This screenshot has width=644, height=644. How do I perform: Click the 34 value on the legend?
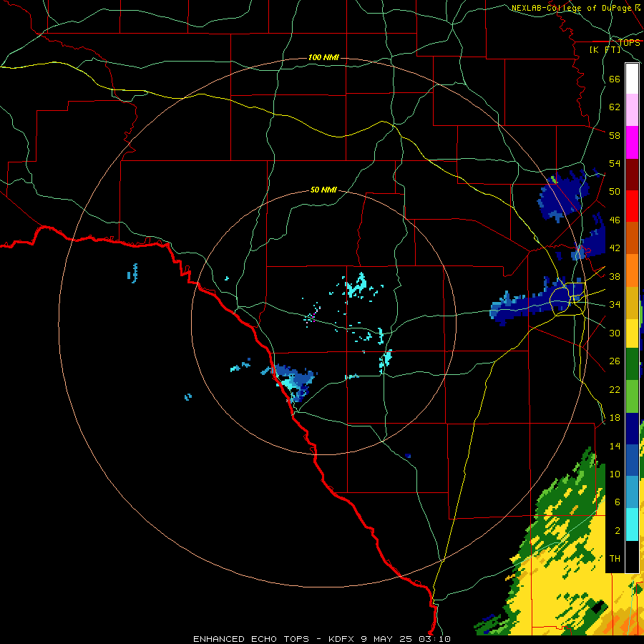[x=615, y=305]
